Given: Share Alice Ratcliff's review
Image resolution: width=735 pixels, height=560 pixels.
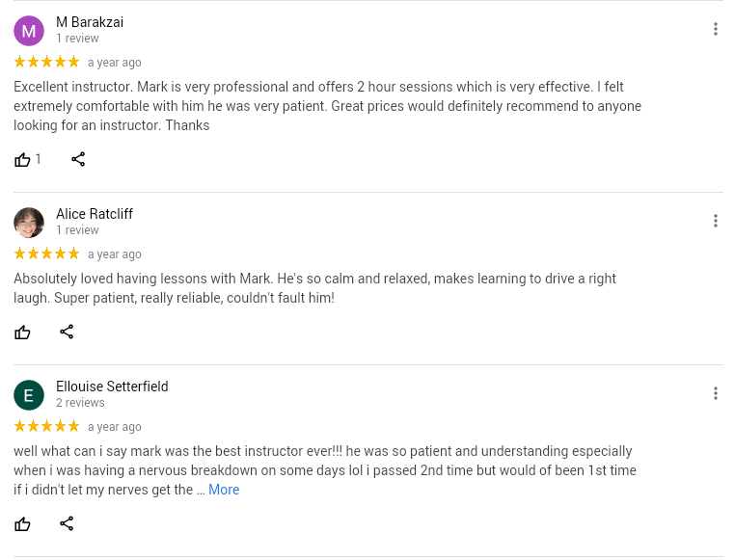Looking at the screenshot, I should (67, 333).
